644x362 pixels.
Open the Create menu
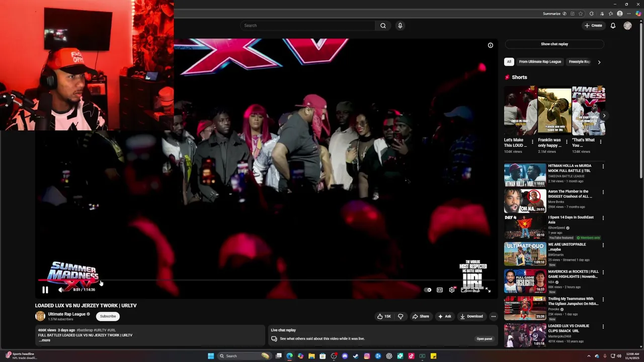593,26
